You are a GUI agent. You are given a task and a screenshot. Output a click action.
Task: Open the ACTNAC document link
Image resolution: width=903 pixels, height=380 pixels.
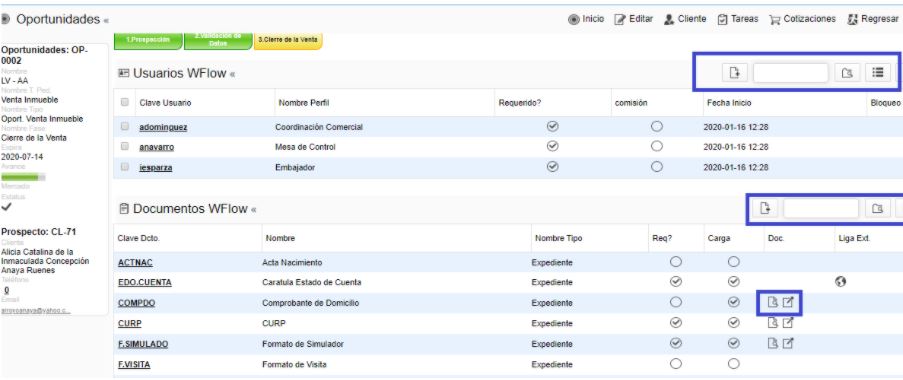pyautogui.click(x=135, y=263)
